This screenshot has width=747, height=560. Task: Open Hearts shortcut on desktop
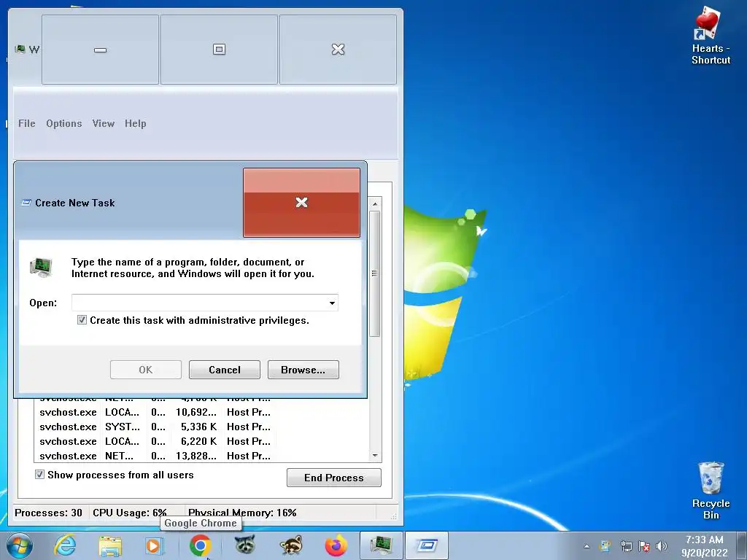(x=711, y=36)
